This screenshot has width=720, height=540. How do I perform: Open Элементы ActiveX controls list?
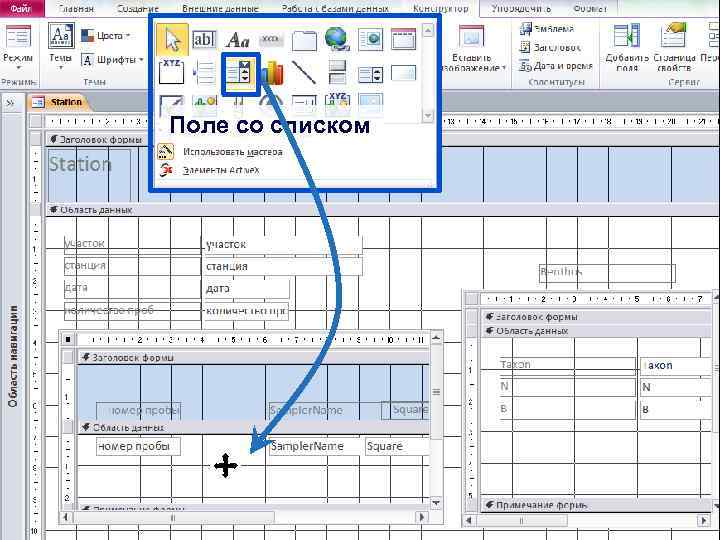point(209,170)
